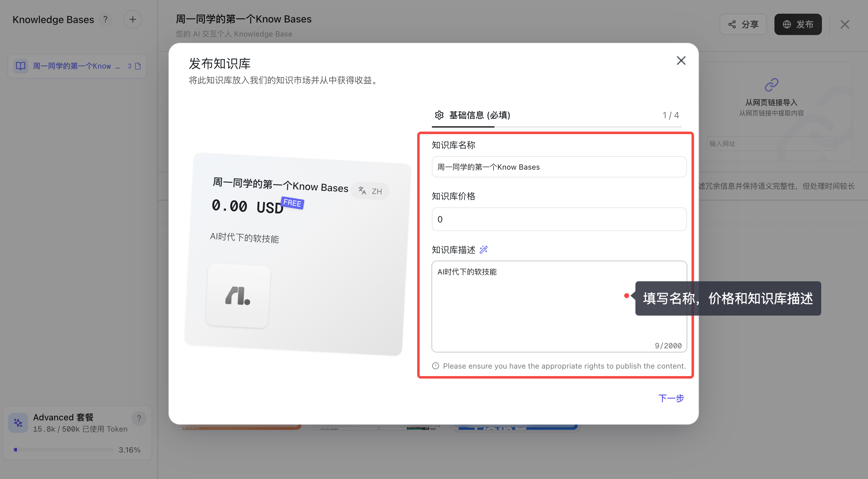Click the knowledge base logo thumbnail
This screenshot has height=479, width=868.
[x=238, y=296]
